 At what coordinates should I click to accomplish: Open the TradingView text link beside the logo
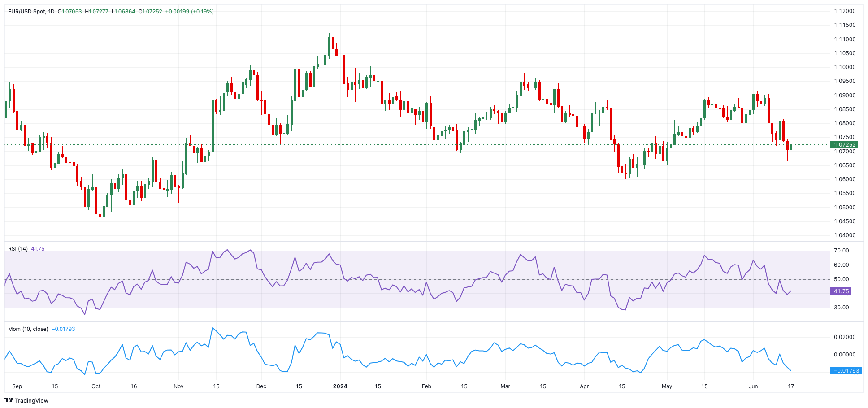(x=31, y=400)
